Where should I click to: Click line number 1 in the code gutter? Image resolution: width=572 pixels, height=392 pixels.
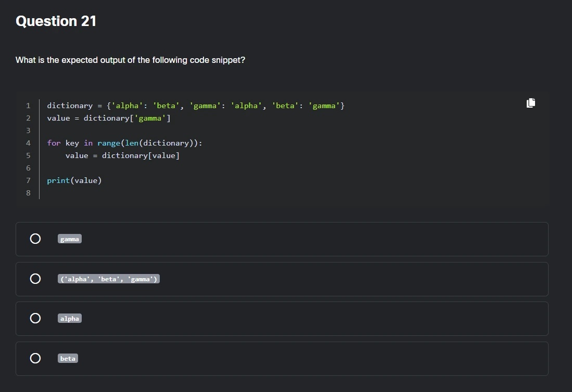pyautogui.click(x=28, y=106)
